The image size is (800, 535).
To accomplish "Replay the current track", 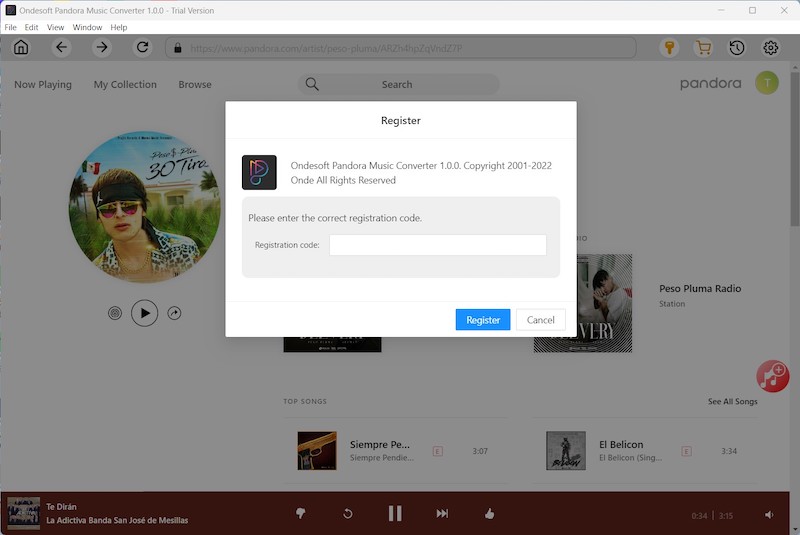I will [347, 514].
